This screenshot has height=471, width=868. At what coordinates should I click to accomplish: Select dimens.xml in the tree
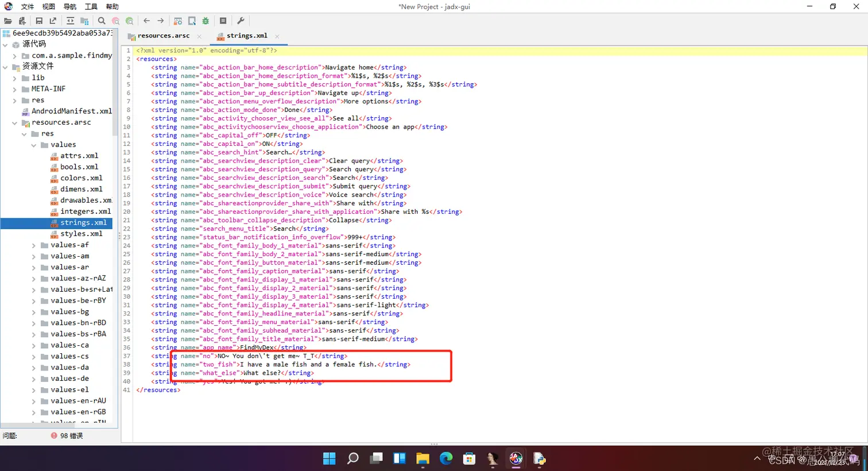click(x=82, y=189)
